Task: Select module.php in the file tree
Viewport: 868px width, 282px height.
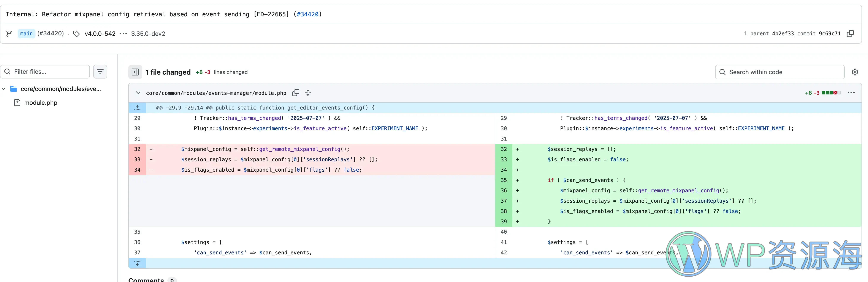Action: tap(40, 103)
